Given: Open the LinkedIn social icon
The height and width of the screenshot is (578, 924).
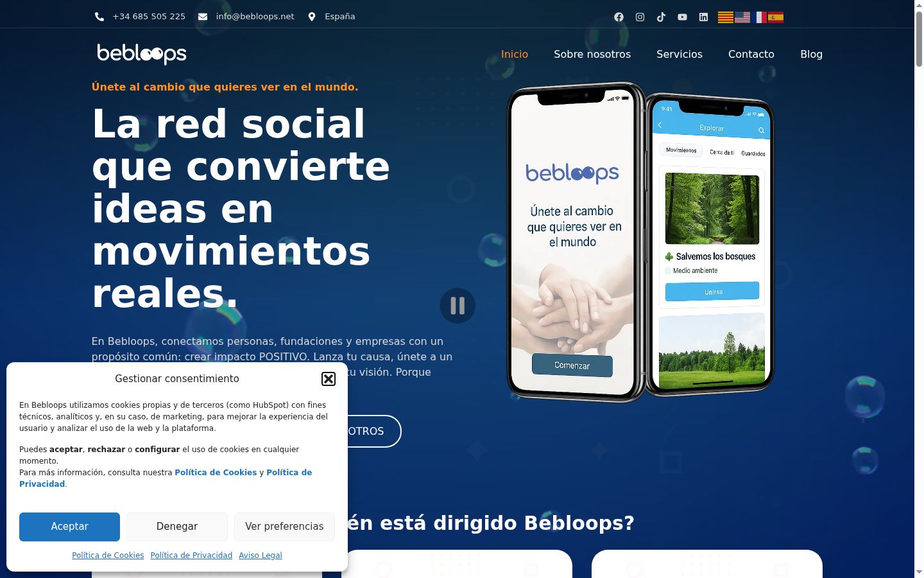Looking at the screenshot, I should (x=703, y=17).
